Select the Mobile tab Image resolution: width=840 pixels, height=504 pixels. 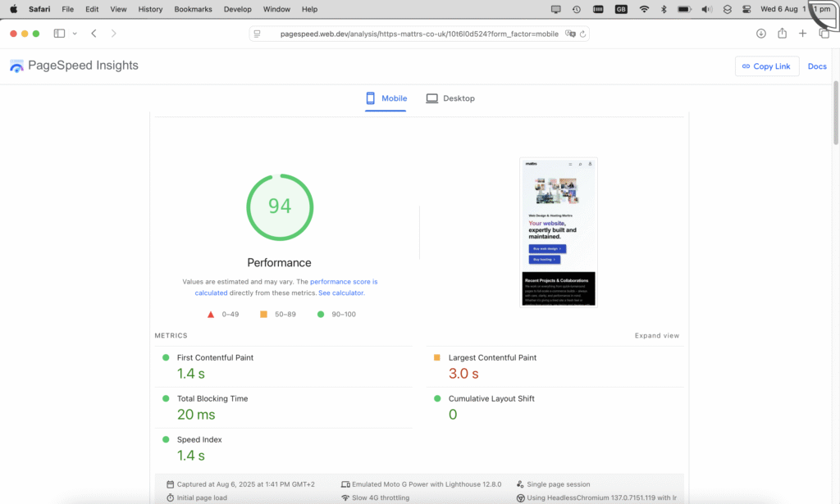386,98
